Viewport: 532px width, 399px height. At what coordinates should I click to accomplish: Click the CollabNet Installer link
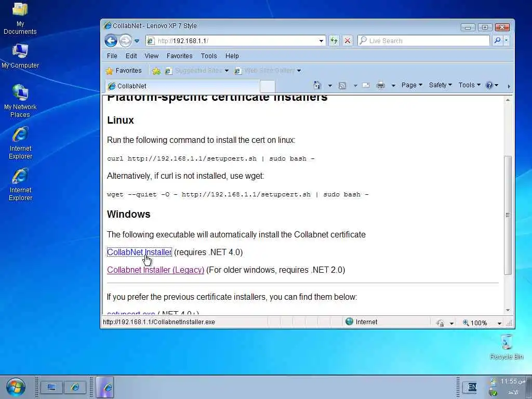tap(139, 252)
